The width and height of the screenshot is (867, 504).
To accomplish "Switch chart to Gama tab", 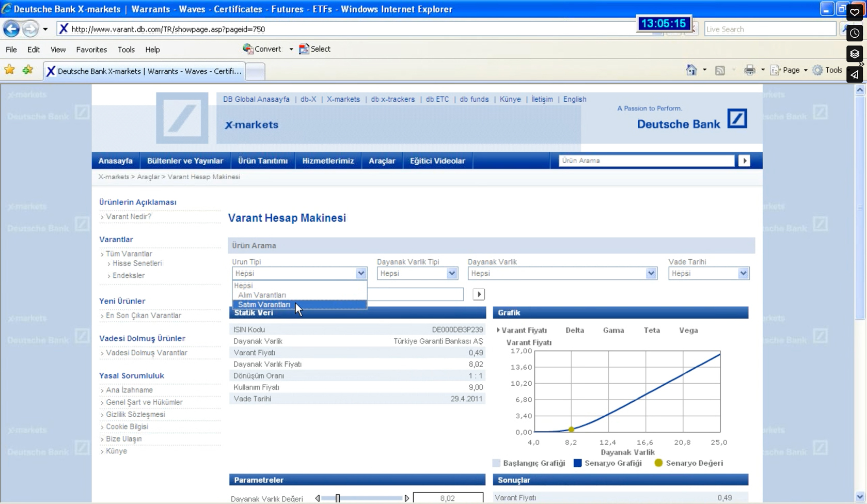I will point(613,330).
